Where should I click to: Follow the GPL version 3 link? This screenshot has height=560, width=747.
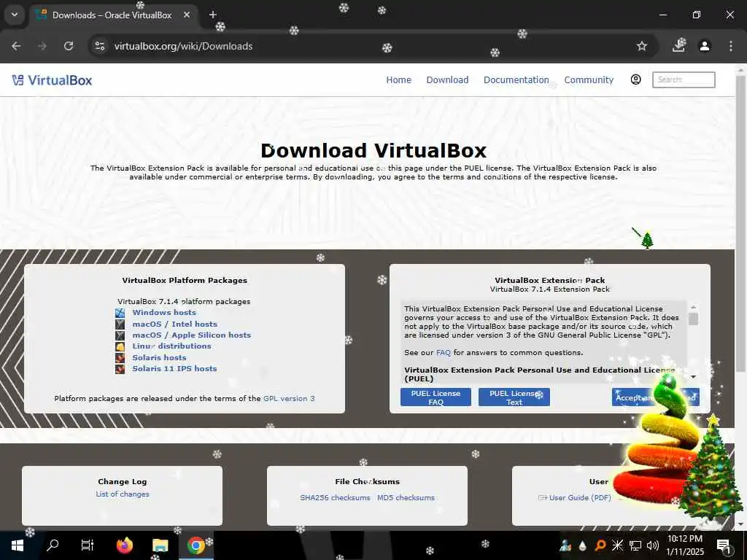tap(289, 399)
